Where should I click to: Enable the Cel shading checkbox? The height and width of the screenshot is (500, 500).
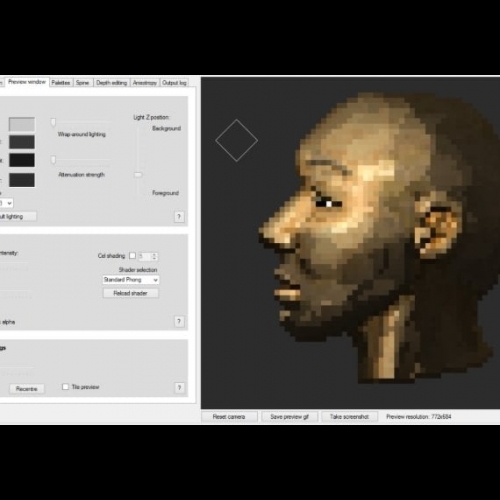click(132, 256)
